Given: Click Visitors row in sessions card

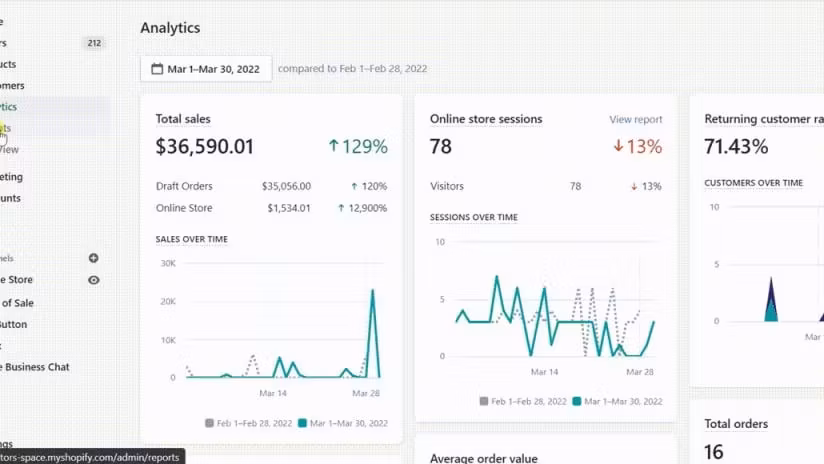Looking at the screenshot, I should click(x=545, y=186).
